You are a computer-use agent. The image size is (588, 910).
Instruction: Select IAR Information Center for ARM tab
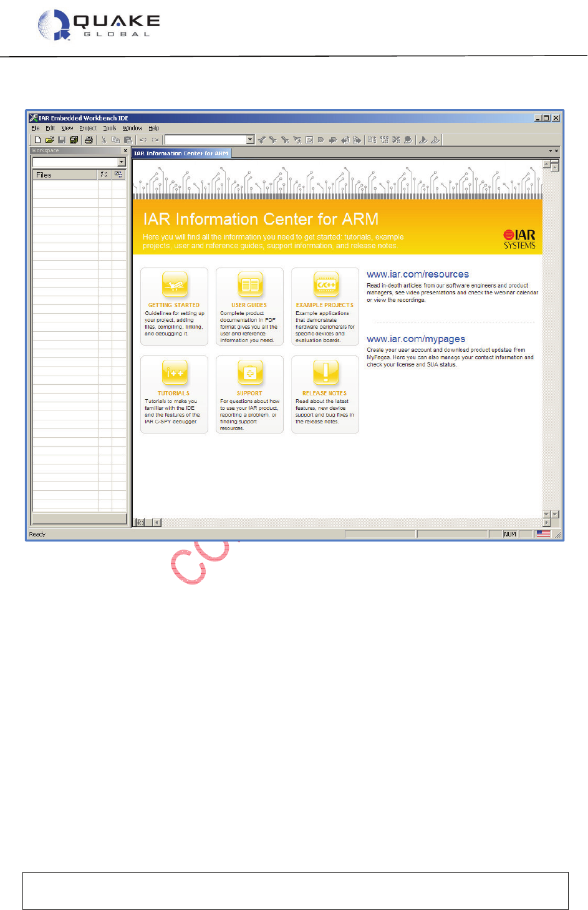point(181,153)
